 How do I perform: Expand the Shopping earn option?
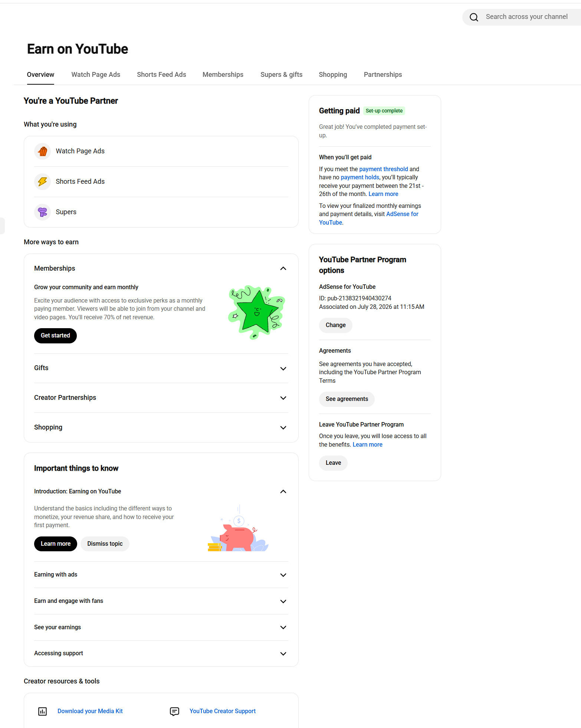pos(283,428)
